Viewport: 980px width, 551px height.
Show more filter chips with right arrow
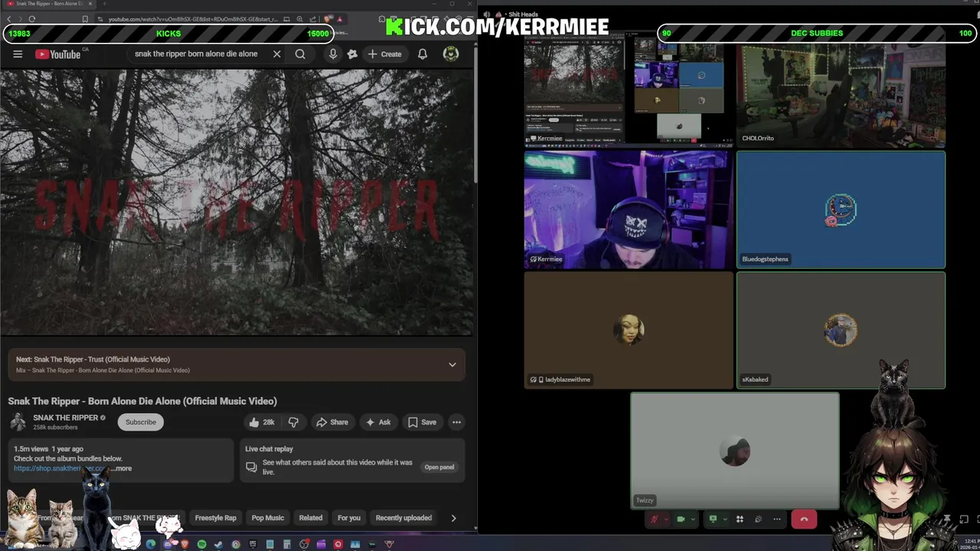coord(453,518)
